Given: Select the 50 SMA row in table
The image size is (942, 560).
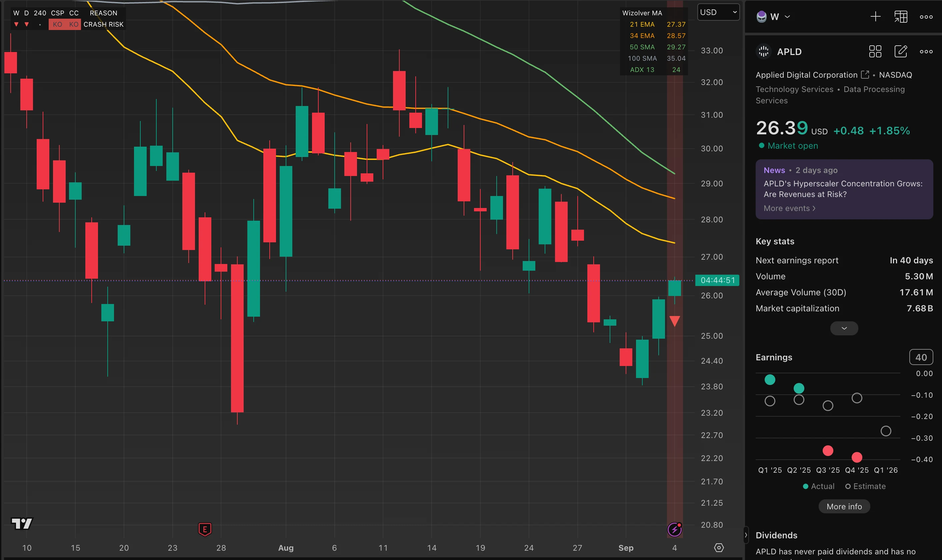Looking at the screenshot, I should click(654, 47).
